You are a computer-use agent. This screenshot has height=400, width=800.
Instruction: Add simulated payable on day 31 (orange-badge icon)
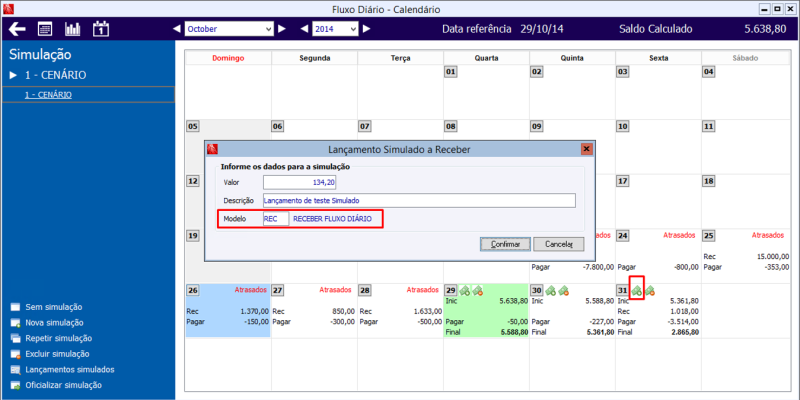click(x=650, y=291)
